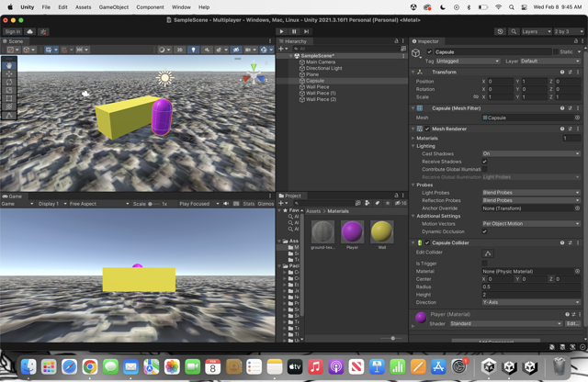Click the Edit Collider icon button
588x382 pixels.
(487, 253)
